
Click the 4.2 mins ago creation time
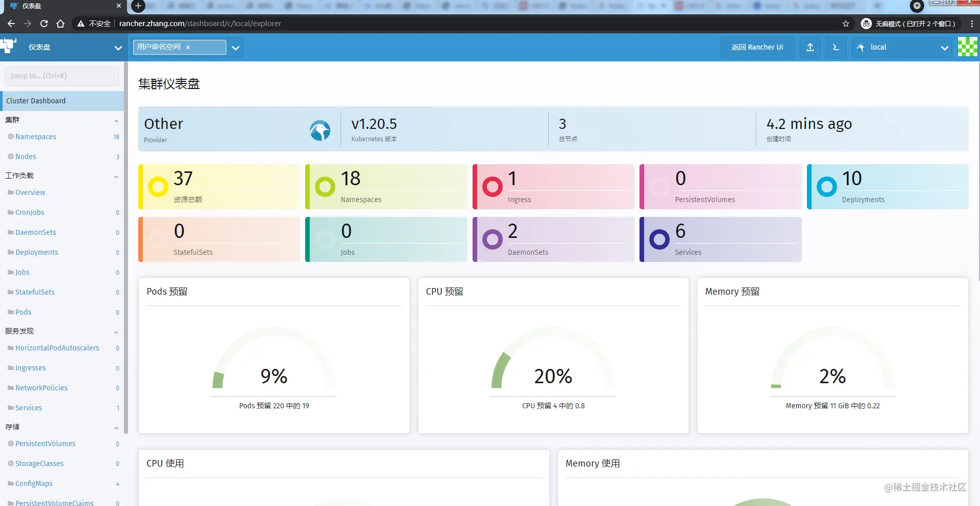point(809,124)
